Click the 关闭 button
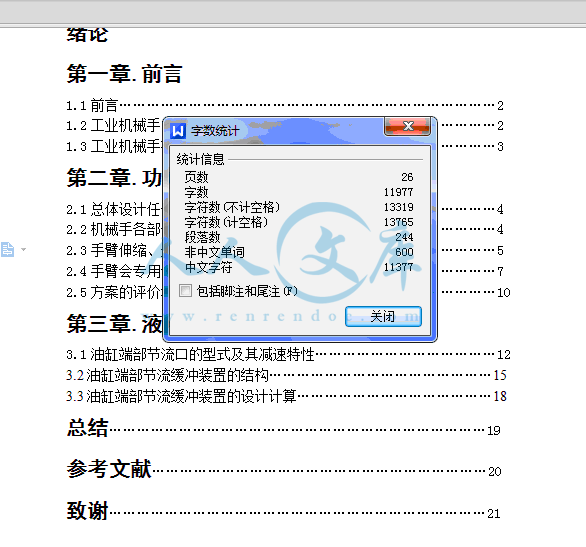 (383, 316)
